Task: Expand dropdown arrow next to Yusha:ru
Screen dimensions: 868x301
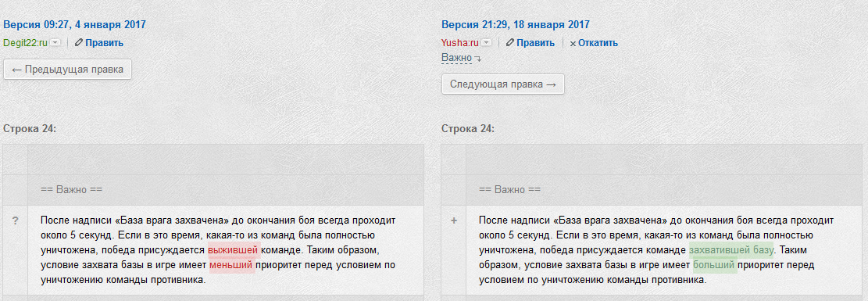Action: 486,43
